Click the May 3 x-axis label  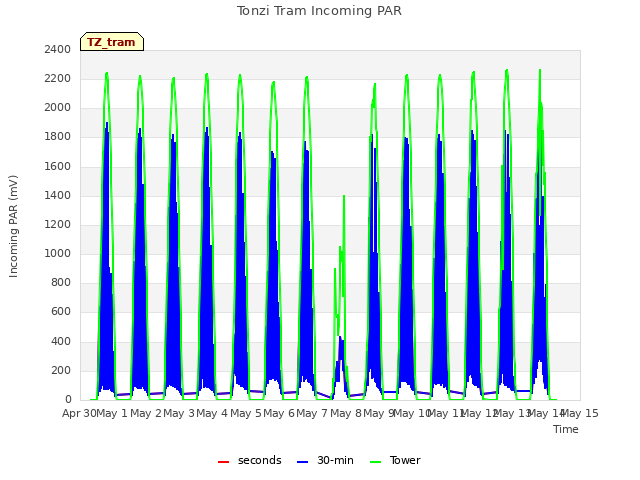coord(179,413)
